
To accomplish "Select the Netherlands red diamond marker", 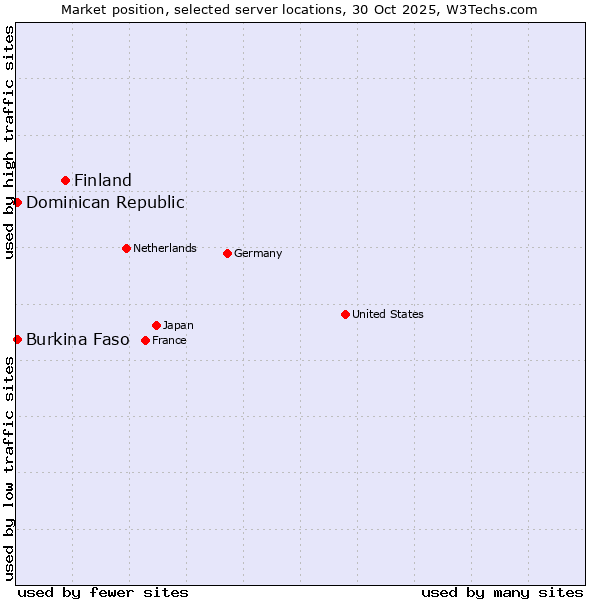I will click(126, 248).
